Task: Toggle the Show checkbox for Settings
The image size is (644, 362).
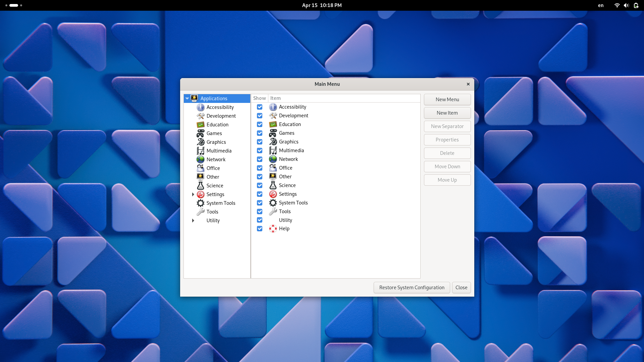Action: tap(260, 194)
